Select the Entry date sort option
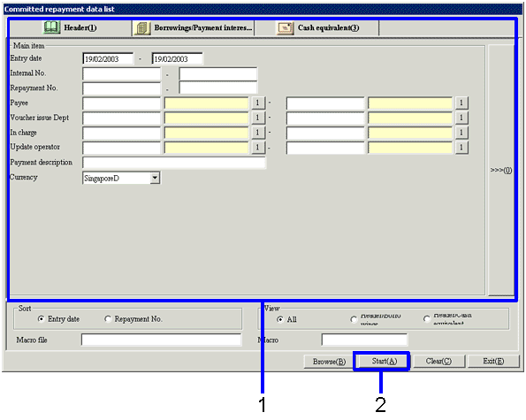This screenshot has height=420, width=526. 41,319
